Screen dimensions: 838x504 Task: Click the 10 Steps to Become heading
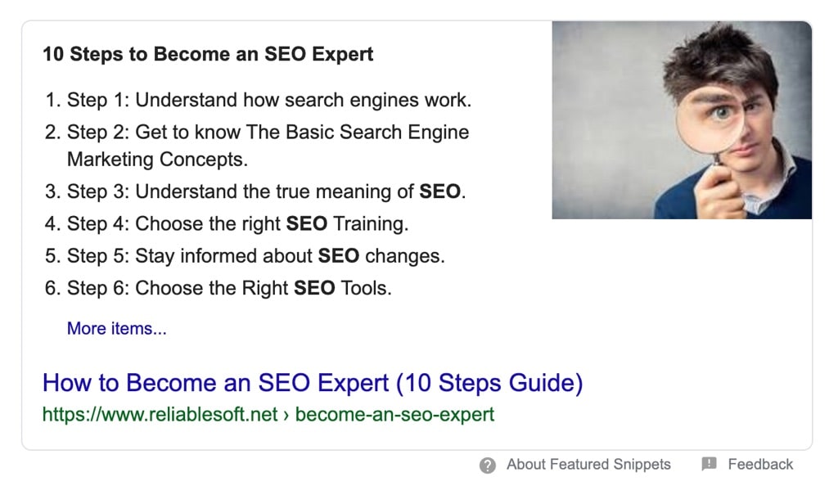pyautogui.click(x=208, y=55)
